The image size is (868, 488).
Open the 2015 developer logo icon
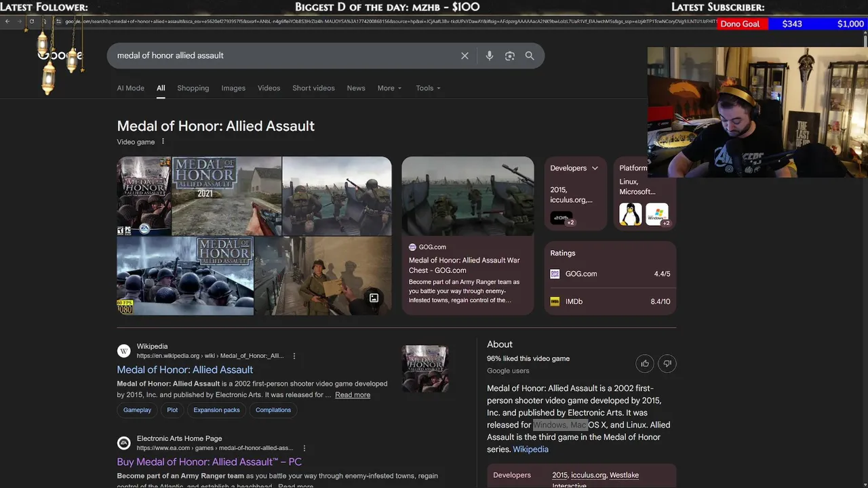561,218
